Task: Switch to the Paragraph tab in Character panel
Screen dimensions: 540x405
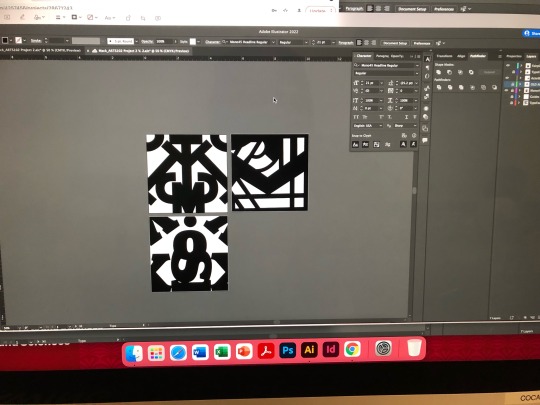Action: pos(382,56)
